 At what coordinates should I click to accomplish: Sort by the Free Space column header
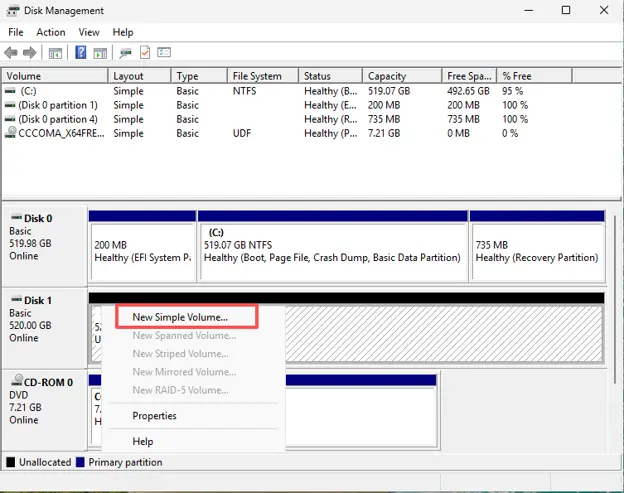[x=469, y=76]
